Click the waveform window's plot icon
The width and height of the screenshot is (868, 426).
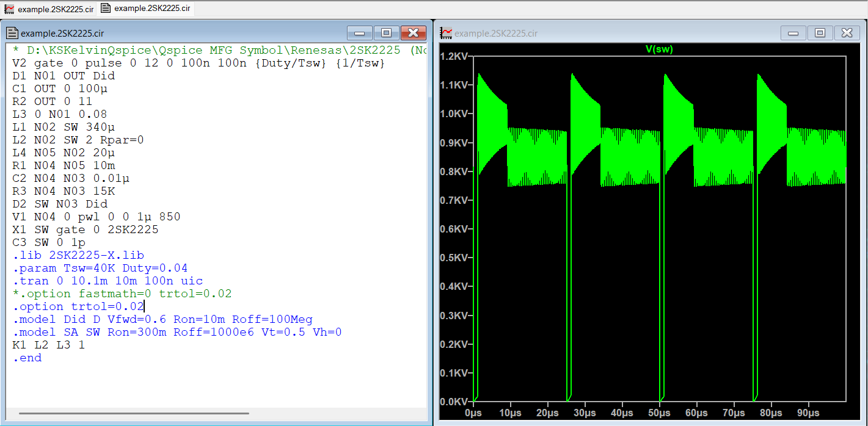447,34
